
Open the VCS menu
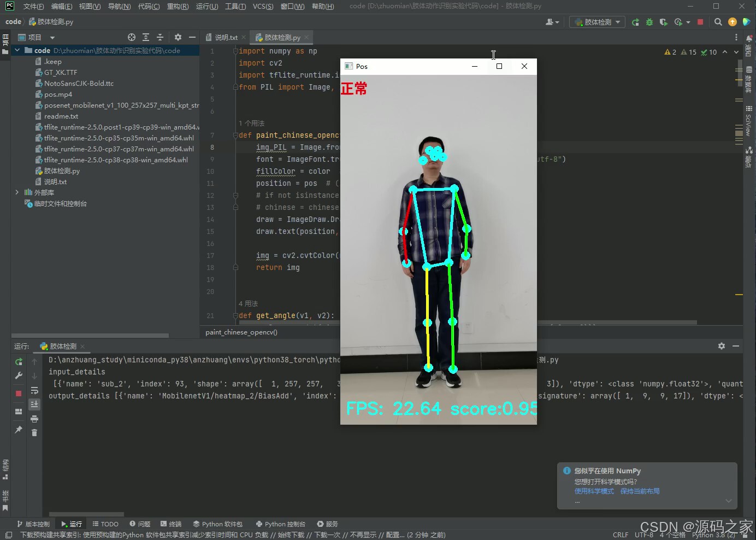click(x=263, y=7)
